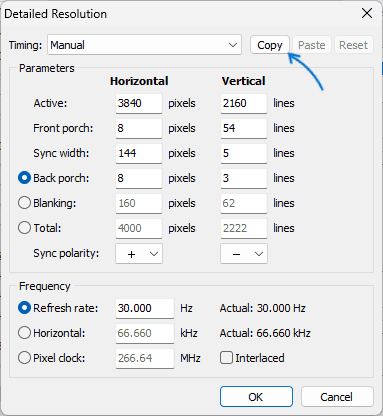Click the Refresh rate value field

tap(145, 308)
